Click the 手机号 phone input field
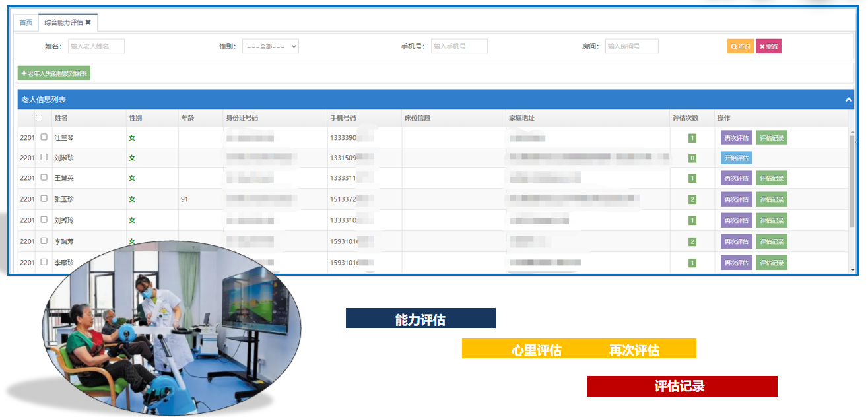Image resolution: width=868 pixels, height=417 pixels. coord(459,46)
